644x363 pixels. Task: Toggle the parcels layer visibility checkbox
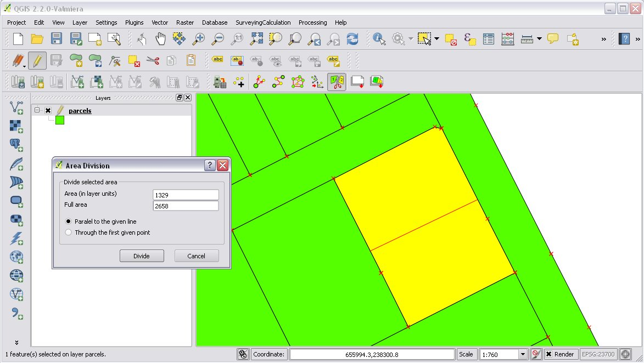48,111
